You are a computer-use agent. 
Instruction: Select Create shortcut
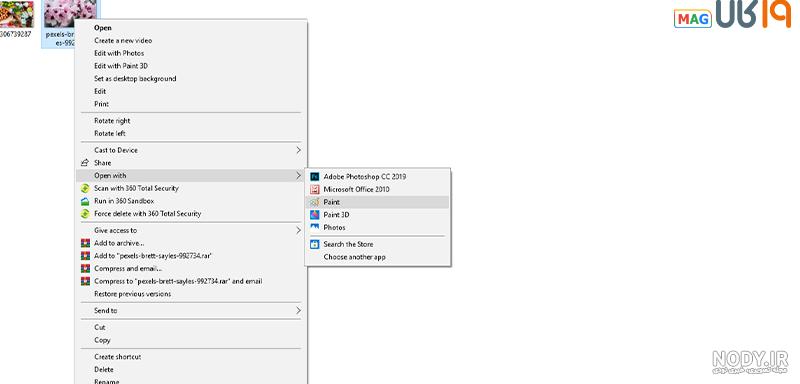tap(117, 357)
